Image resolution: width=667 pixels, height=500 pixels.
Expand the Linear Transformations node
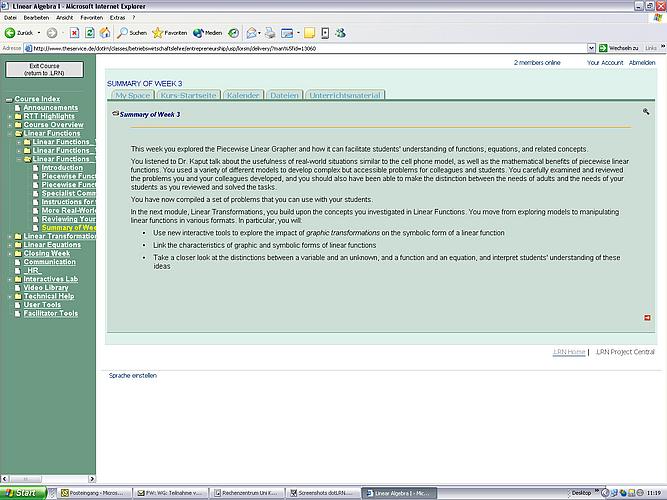pos(10,236)
